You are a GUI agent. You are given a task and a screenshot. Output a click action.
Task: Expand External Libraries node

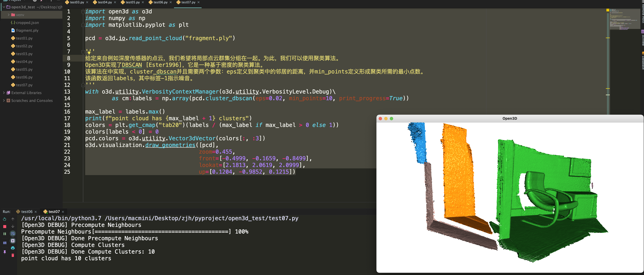coord(4,93)
